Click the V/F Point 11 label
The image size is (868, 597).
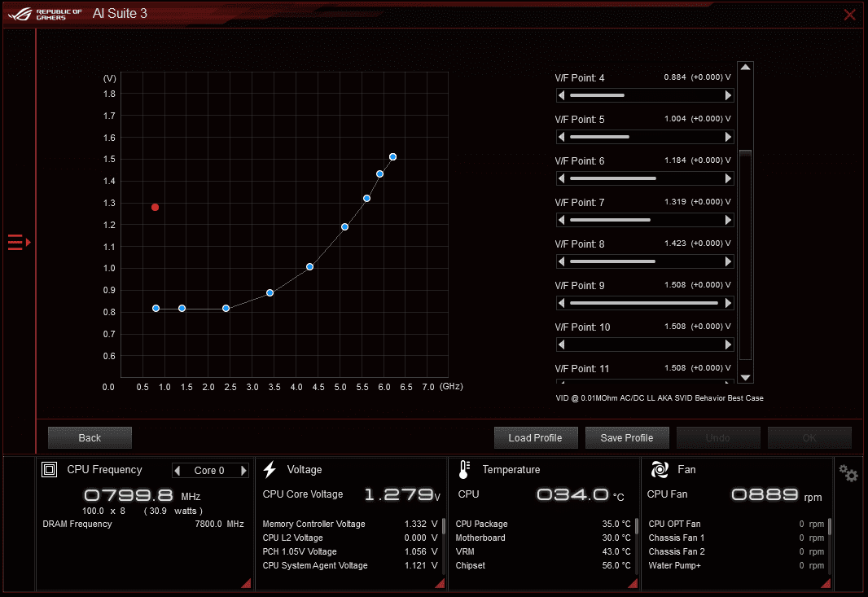582,369
